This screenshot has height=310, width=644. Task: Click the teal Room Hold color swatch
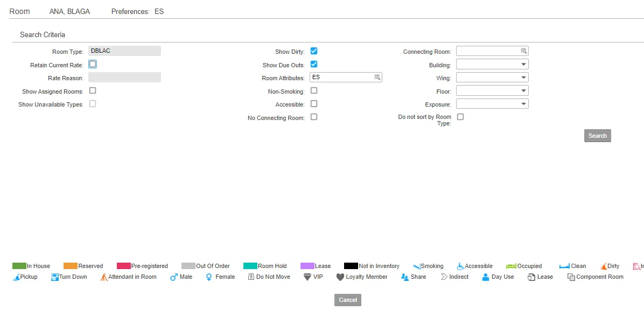[250, 266]
